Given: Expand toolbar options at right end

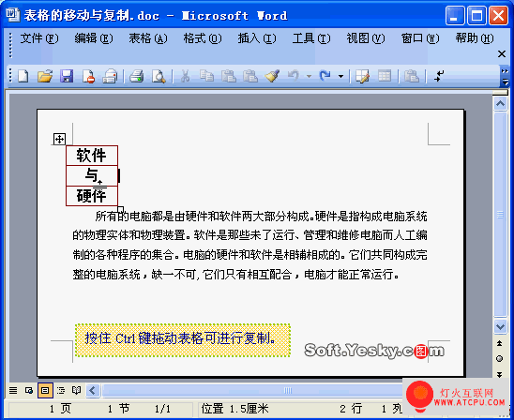Looking at the screenshot, I should pyautogui.click(x=505, y=76).
